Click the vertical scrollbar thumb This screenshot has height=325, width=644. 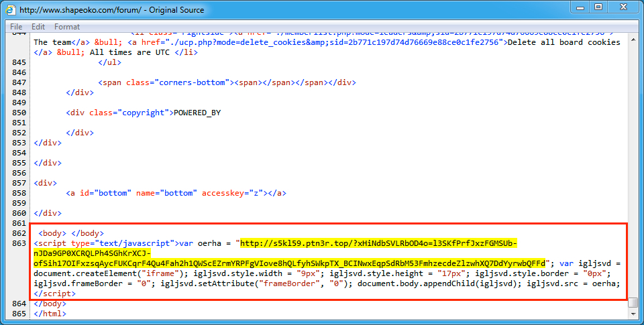click(633, 302)
